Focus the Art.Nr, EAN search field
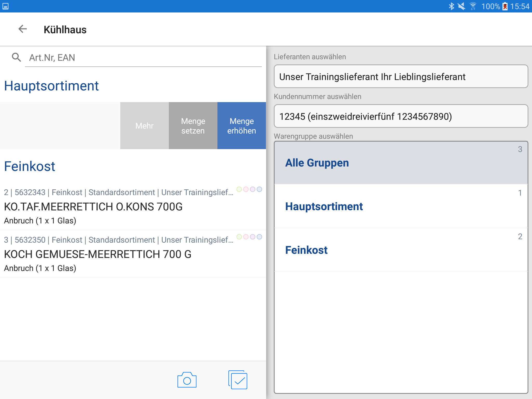532x399 pixels. point(143,58)
